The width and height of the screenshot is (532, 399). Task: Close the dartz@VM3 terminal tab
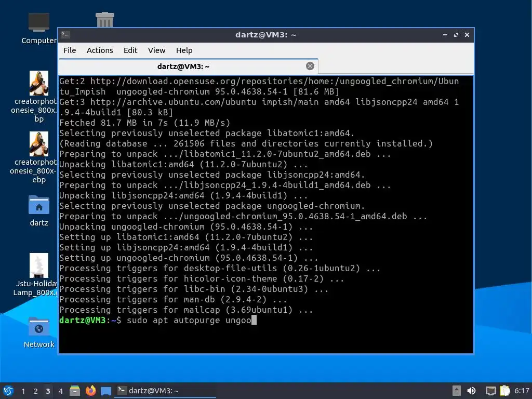click(310, 66)
